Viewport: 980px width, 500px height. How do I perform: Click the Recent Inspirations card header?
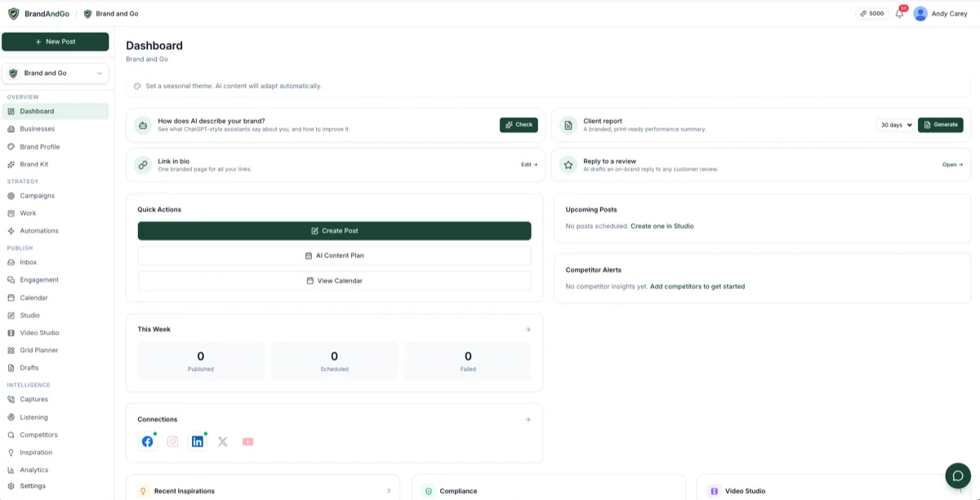pos(263,491)
